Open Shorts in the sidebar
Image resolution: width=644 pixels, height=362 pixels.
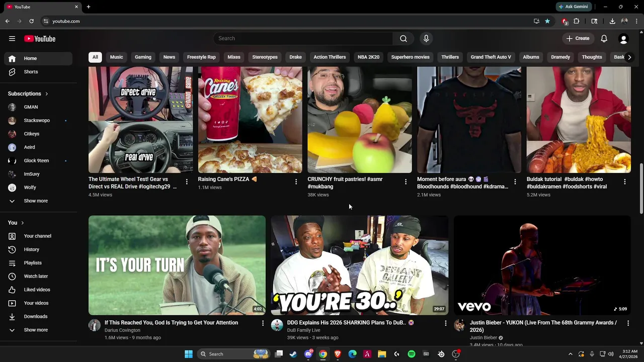38,72
